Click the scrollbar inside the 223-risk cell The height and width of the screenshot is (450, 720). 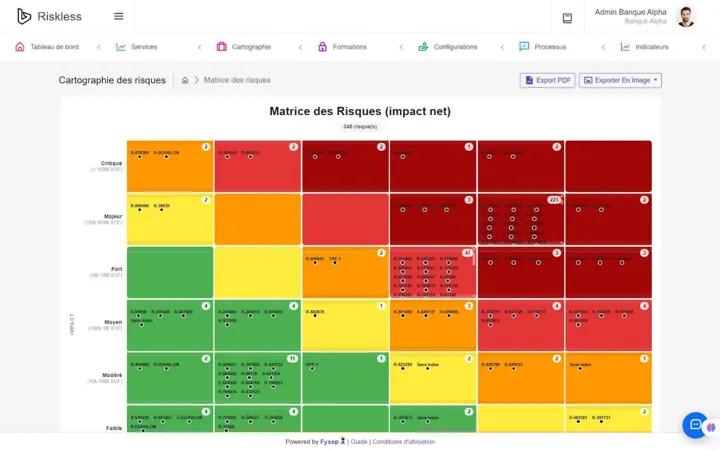pos(562,219)
